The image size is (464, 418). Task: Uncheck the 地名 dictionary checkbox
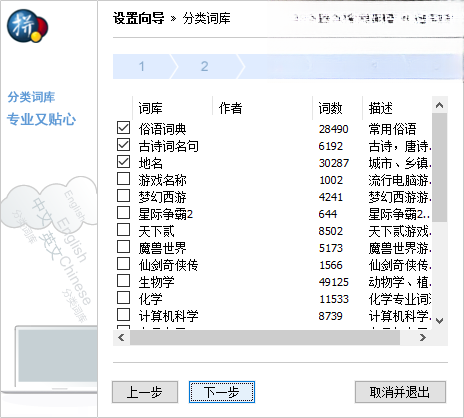click(x=123, y=162)
